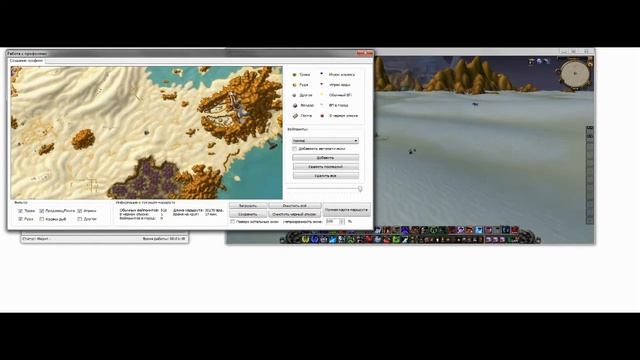Click the map zoom slider handle
Viewport: 640px width, 360px height.
360,189
